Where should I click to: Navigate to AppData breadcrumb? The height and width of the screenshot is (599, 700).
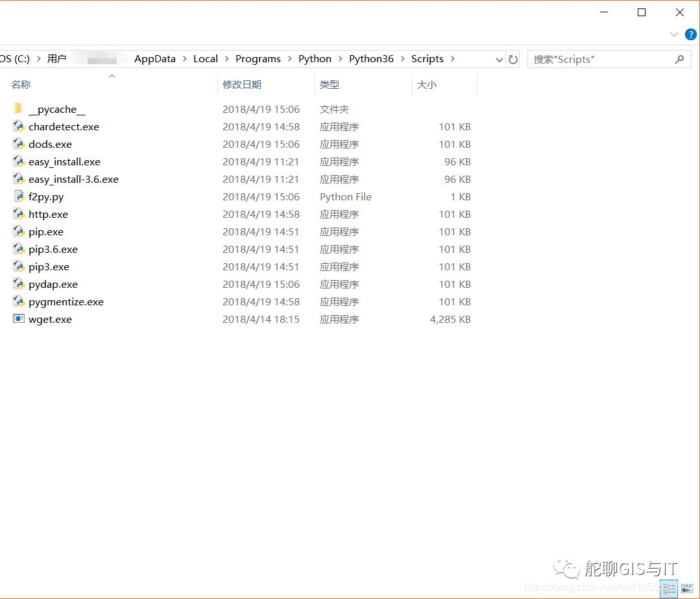pyautogui.click(x=155, y=59)
